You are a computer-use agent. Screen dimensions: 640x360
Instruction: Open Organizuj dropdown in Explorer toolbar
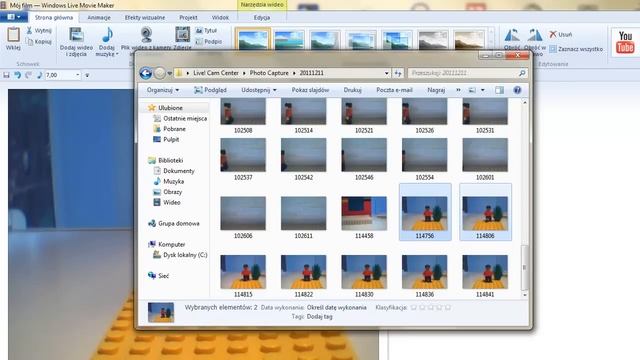click(x=162, y=90)
